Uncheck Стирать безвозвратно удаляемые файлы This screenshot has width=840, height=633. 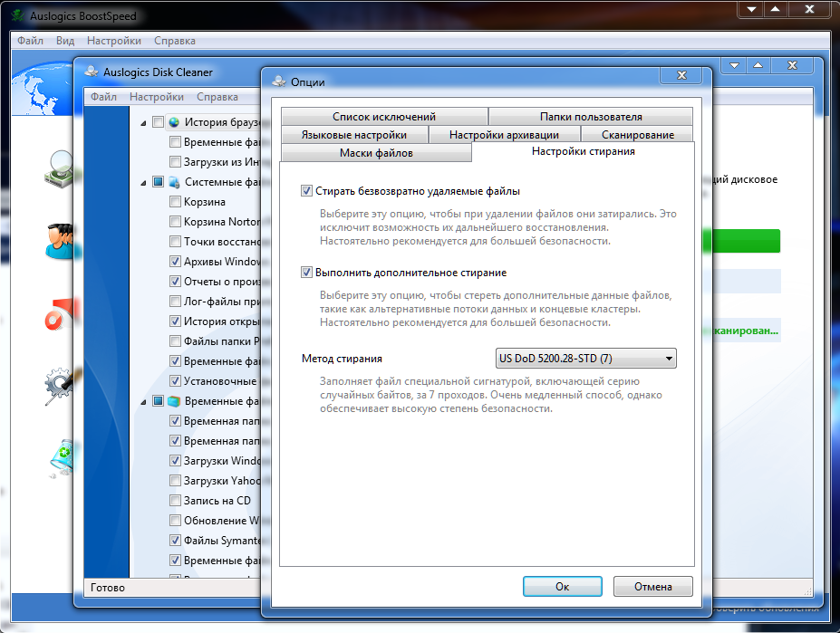[306, 191]
